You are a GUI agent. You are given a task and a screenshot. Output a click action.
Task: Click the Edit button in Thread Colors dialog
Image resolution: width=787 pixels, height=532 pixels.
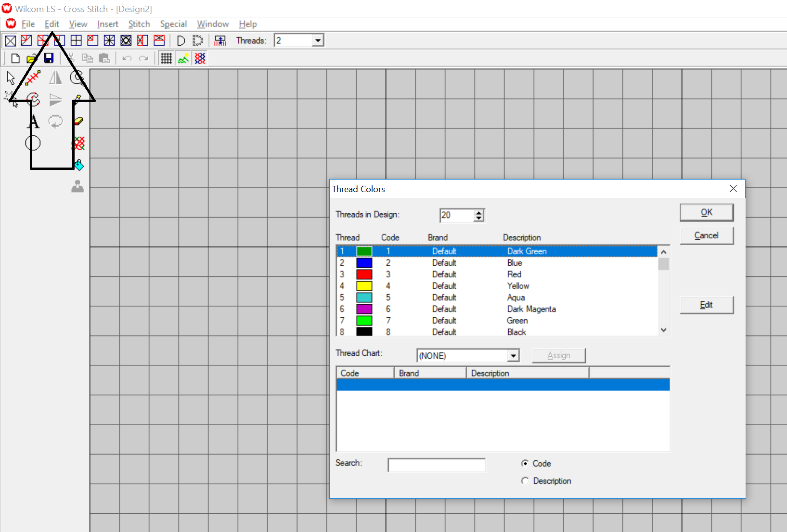coord(706,305)
